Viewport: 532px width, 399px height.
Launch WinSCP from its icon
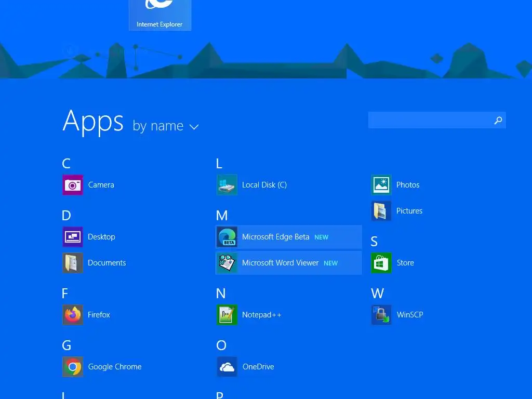(x=381, y=315)
